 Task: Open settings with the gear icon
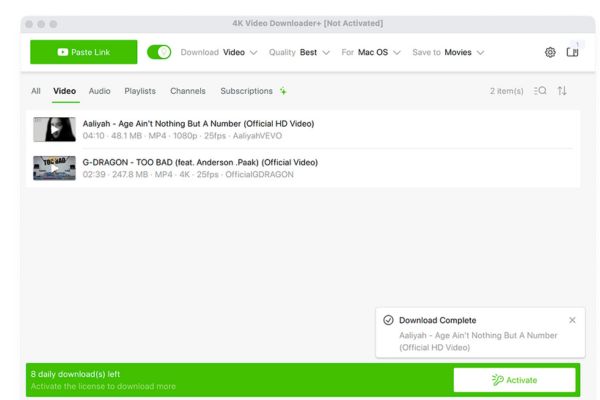[x=550, y=52]
